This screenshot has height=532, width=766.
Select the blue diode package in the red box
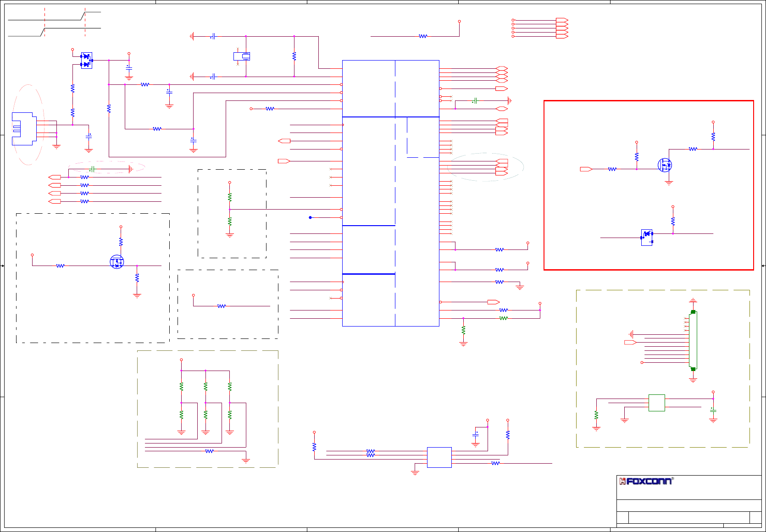pyautogui.click(x=647, y=238)
